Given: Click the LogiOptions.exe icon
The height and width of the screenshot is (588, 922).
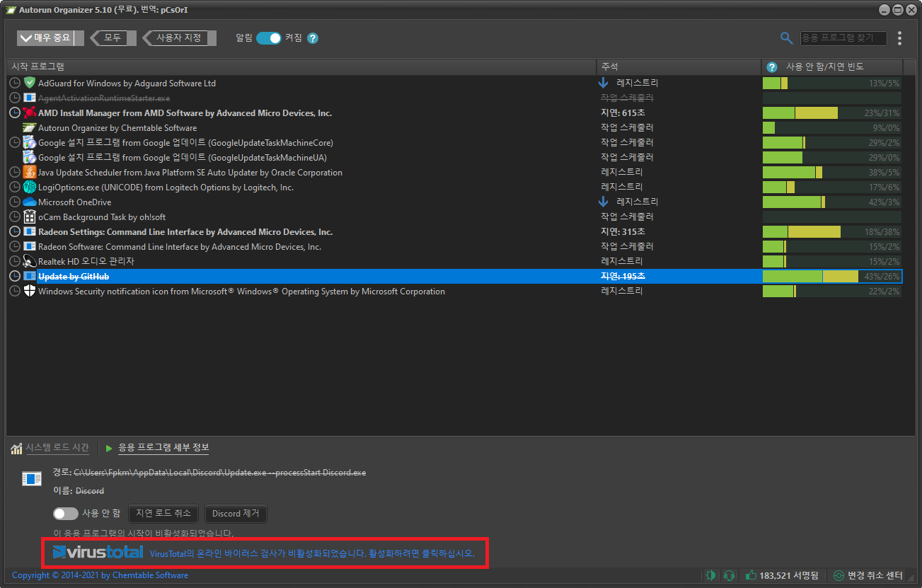Looking at the screenshot, I should [30, 187].
